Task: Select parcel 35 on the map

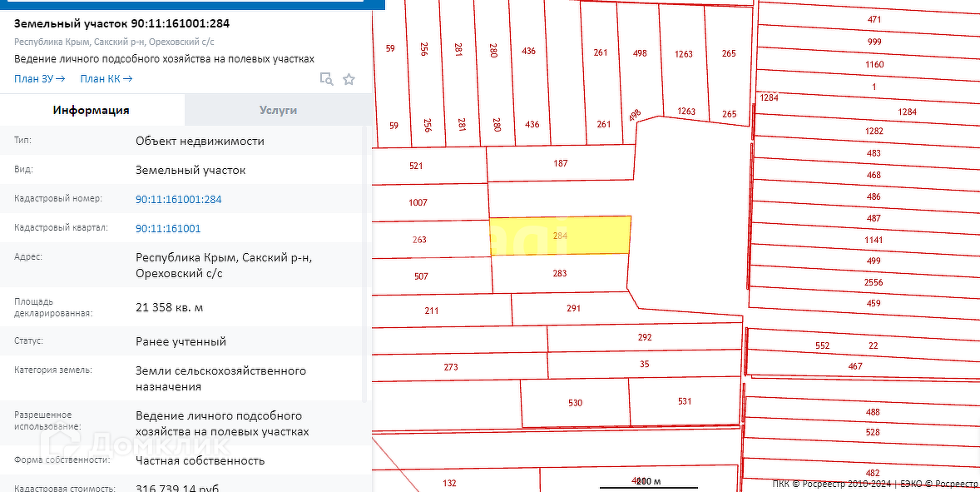Action: click(x=645, y=364)
